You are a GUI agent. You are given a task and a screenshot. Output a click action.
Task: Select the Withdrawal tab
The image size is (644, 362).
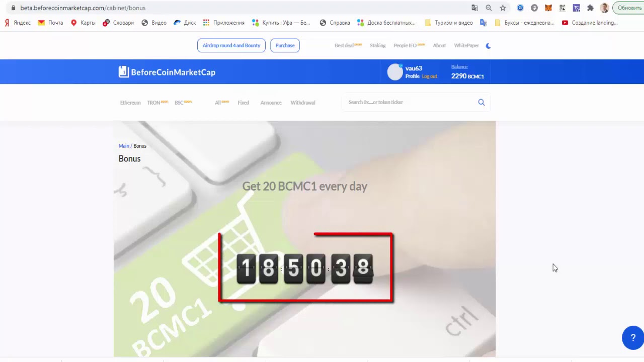(303, 103)
